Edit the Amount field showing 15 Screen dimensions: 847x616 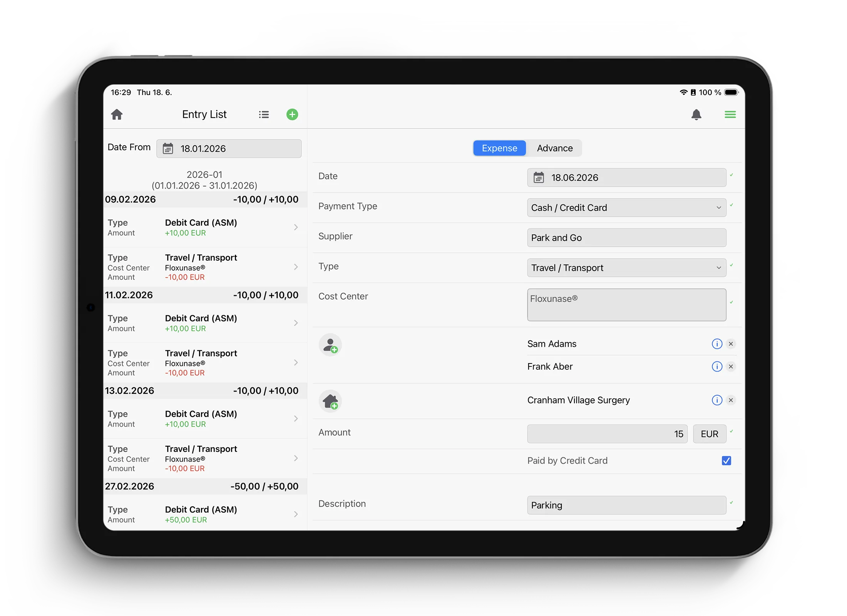[x=607, y=434]
